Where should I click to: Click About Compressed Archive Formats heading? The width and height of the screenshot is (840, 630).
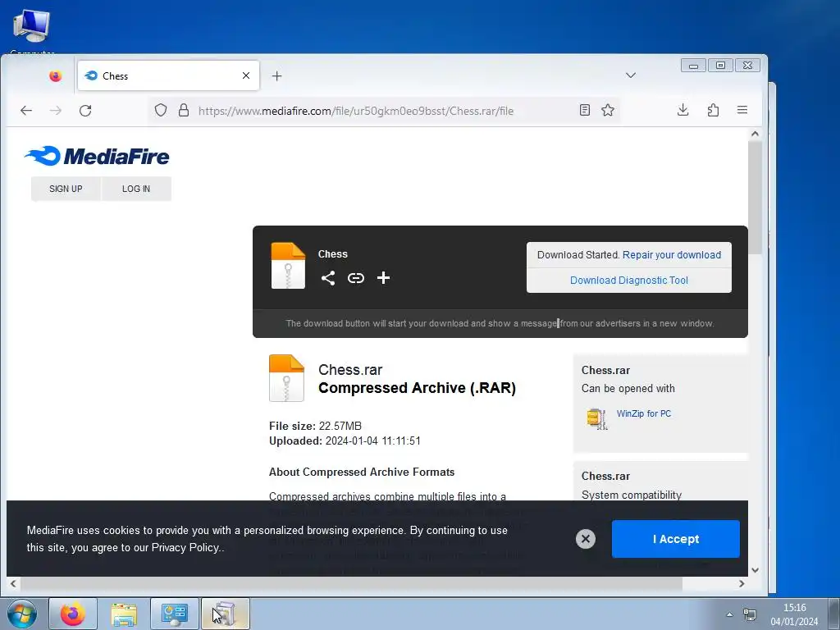pyautogui.click(x=362, y=472)
